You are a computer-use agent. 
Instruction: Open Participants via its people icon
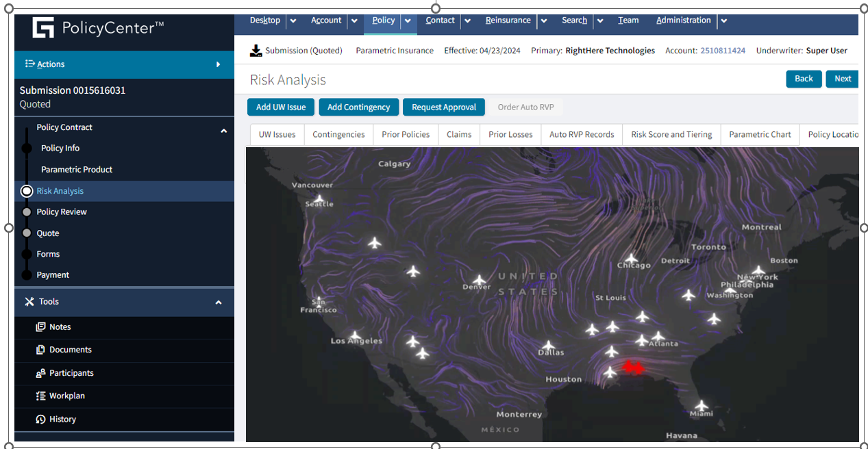point(40,373)
